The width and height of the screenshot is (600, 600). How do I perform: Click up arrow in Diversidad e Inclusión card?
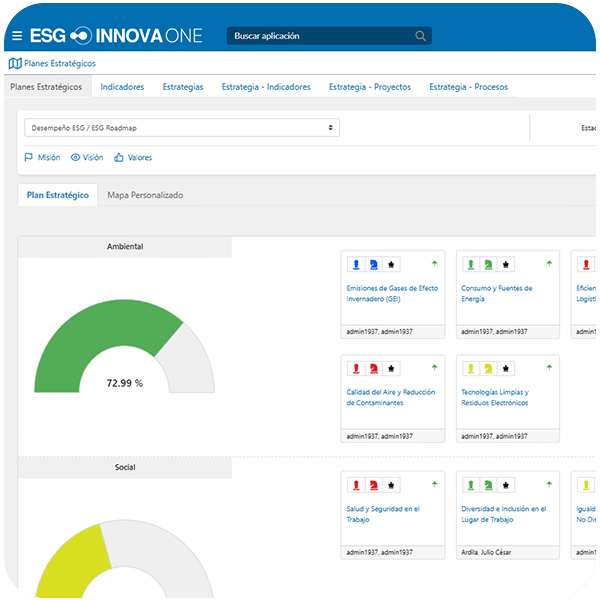pos(549,484)
